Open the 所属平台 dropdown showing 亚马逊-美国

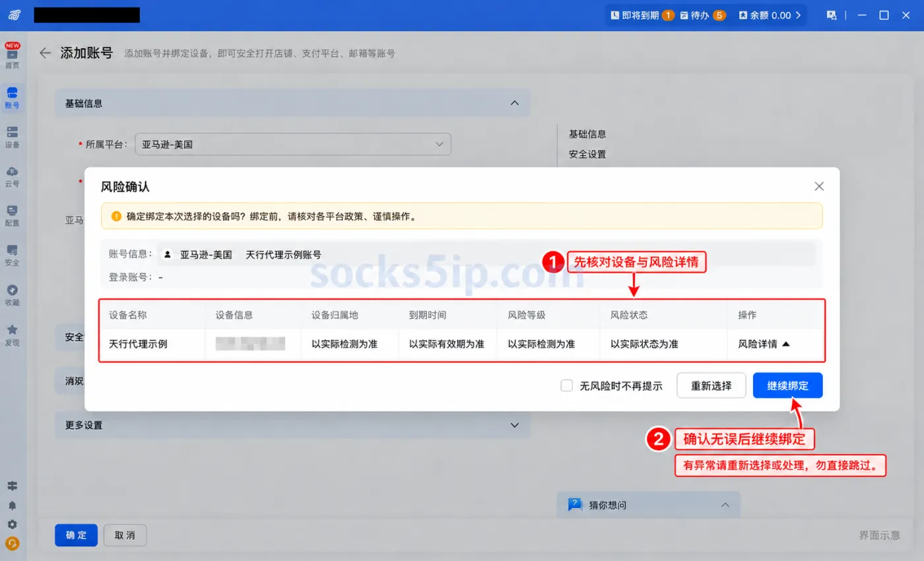(293, 144)
